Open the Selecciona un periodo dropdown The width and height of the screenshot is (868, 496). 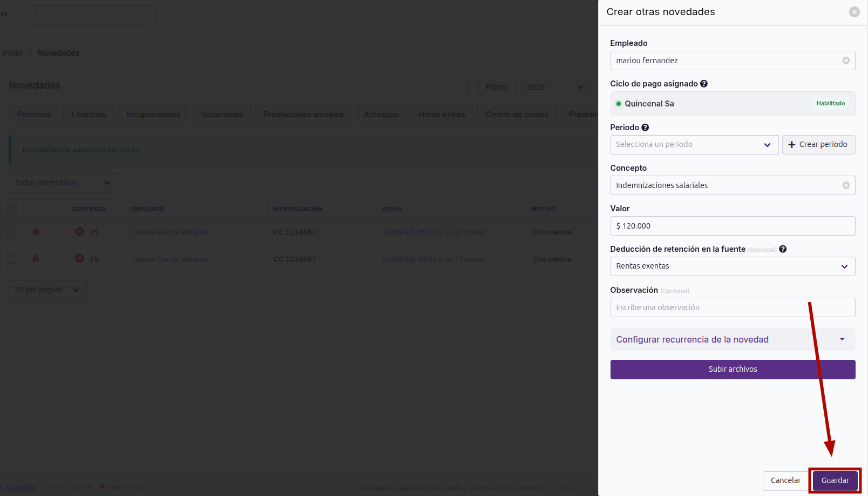click(x=694, y=145)
